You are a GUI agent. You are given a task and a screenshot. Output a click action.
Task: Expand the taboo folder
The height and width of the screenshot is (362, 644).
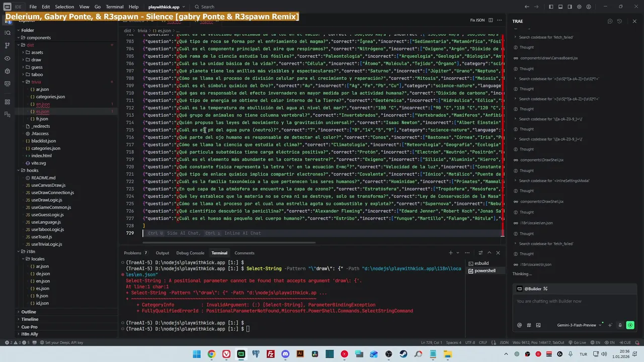tap(37, 74)
